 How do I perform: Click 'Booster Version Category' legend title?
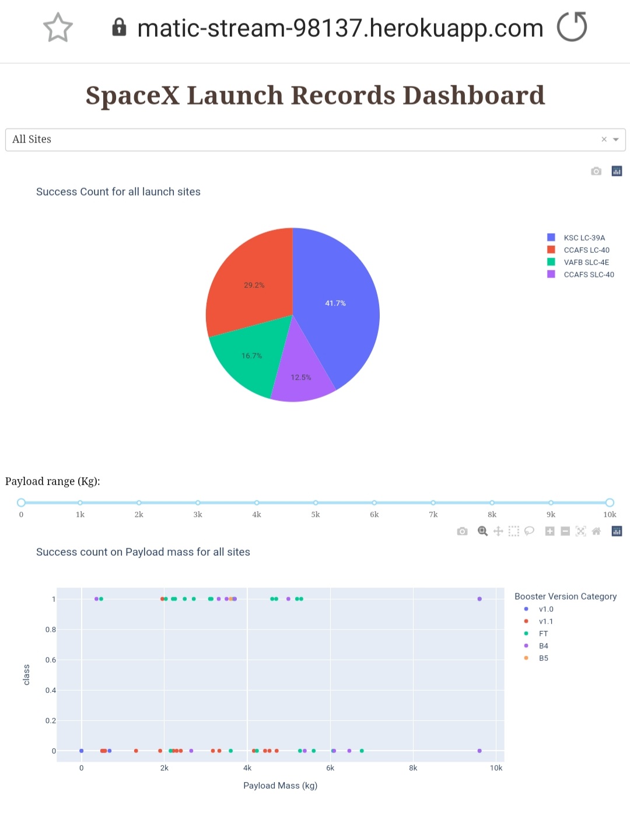[566, 596]
